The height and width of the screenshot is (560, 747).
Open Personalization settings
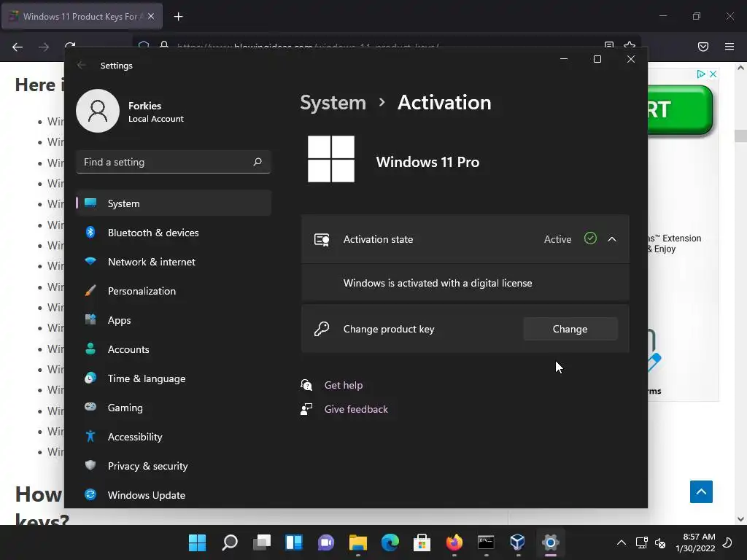174,291
